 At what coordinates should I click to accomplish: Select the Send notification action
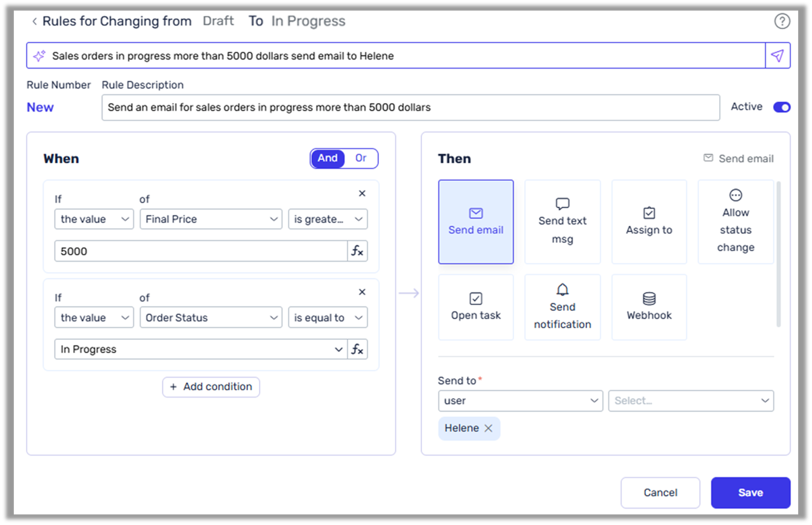click(562, 307)
